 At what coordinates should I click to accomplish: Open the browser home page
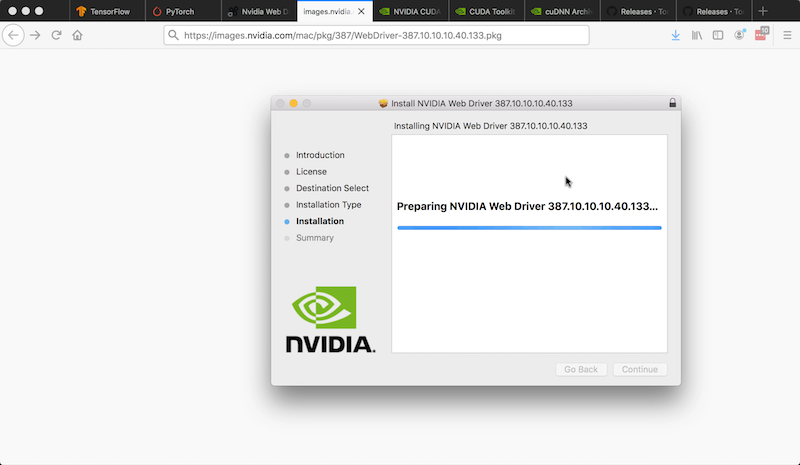(77, 35)
